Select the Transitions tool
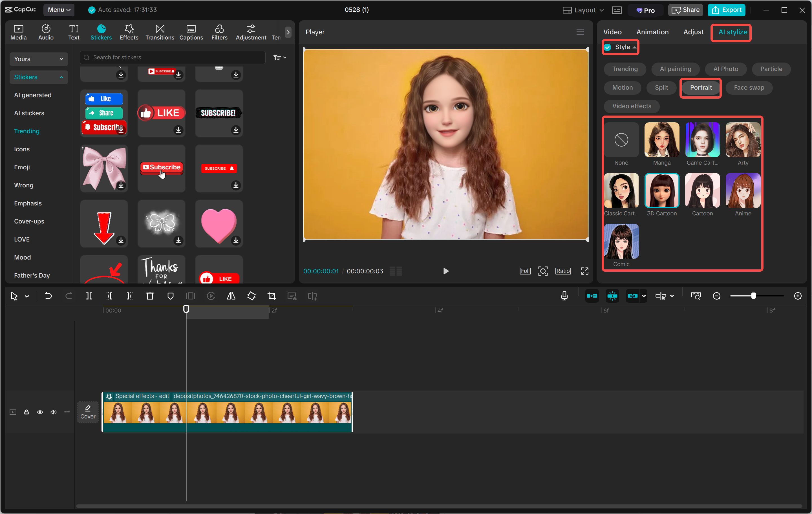 point(160,32)
